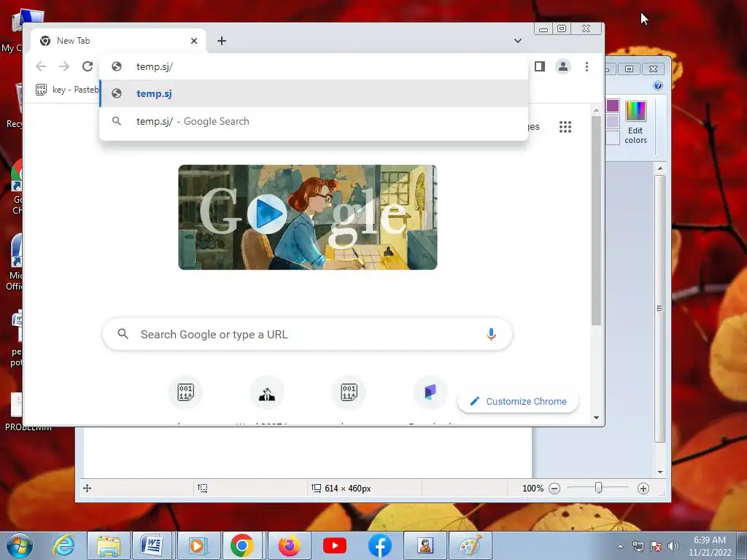The width and height of the screenshot is (747, 560).
Task: Show hidden tray icons arrow
Action: tap(620, 546)
